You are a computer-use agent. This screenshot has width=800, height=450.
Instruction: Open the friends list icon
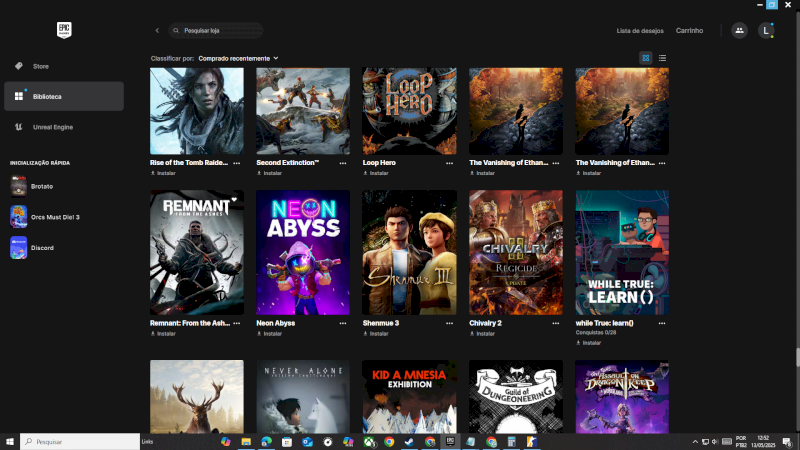tap(739, 31)
